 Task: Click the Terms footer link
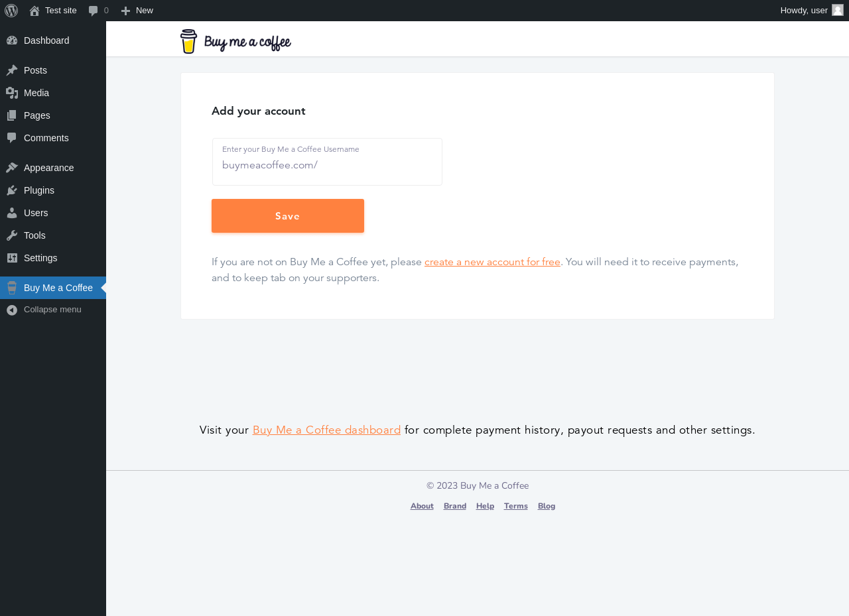coord(515,506)
